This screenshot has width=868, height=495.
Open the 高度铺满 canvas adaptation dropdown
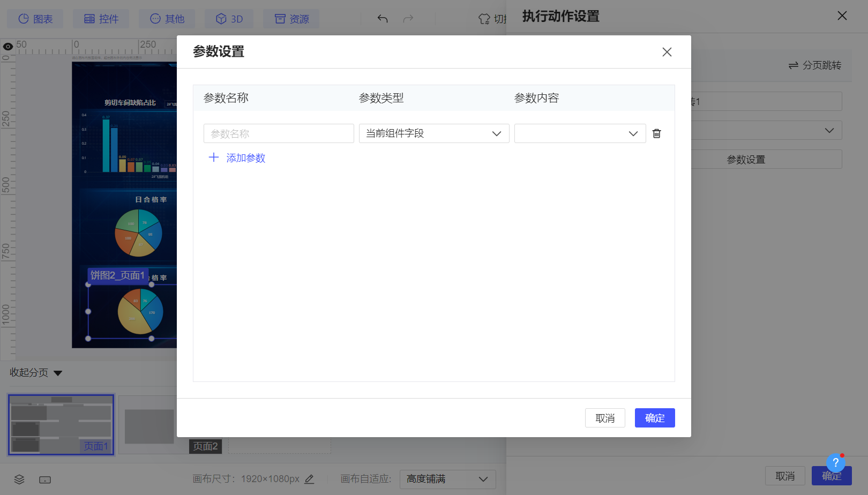(x=447, y=479)
